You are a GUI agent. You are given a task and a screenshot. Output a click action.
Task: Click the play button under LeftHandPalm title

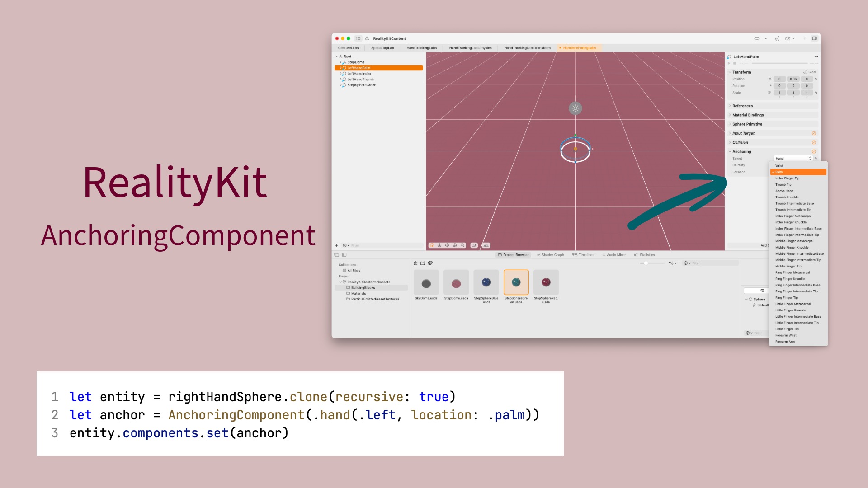[729, 63]
